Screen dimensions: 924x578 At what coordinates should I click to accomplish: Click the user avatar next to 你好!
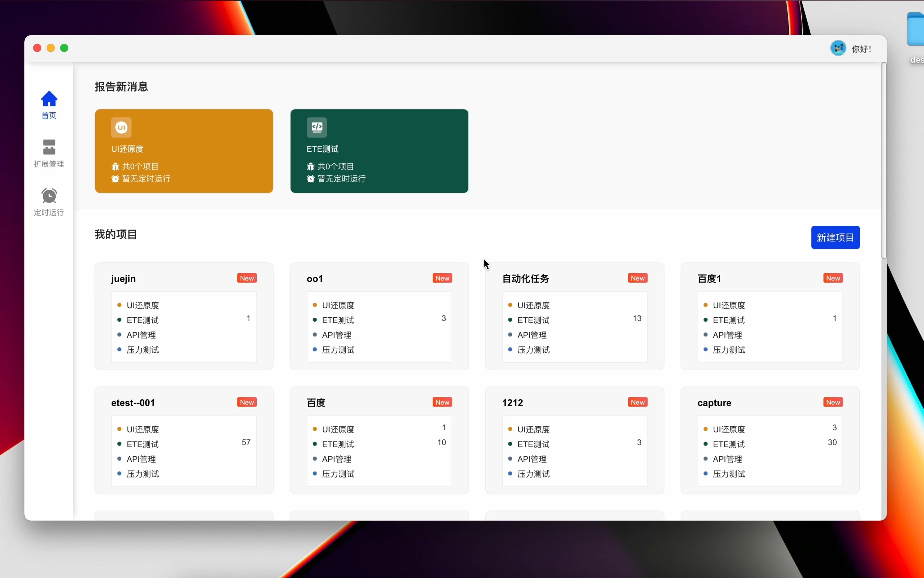click(838, 48)
